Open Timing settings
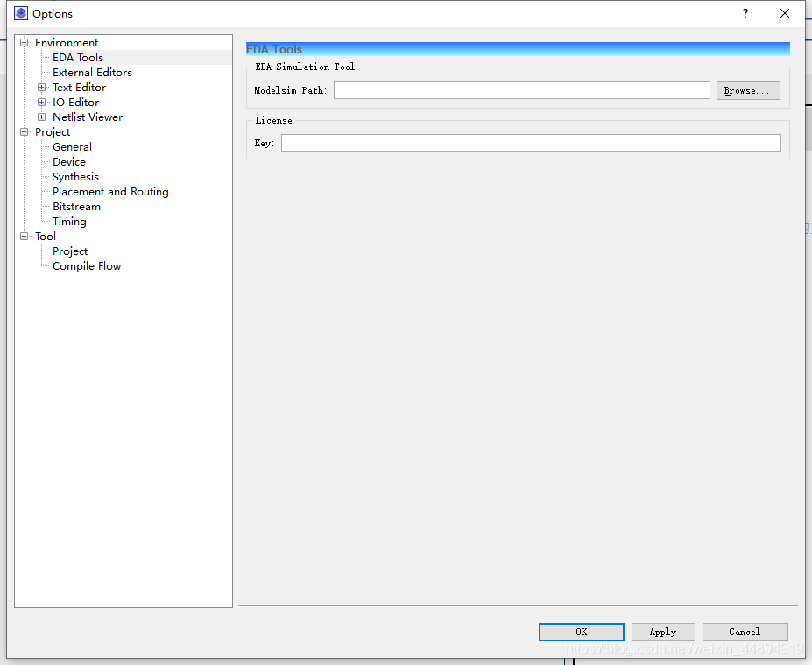Screen dimensions: 812x665 [x=69, y=222]
